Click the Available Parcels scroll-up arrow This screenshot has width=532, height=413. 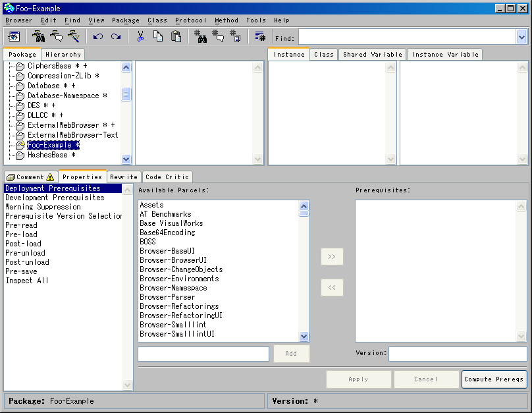tap(304, 206)
